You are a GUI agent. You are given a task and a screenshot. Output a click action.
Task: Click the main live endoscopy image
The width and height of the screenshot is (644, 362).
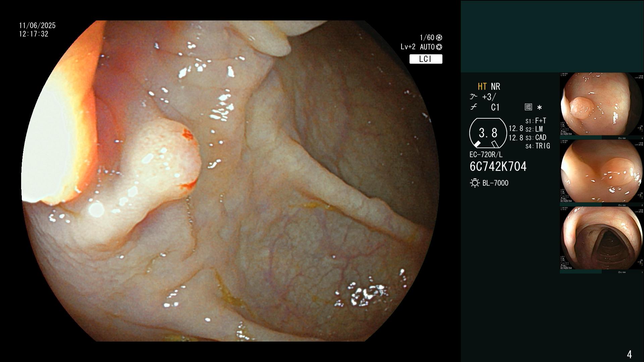(x=230, y=181)
